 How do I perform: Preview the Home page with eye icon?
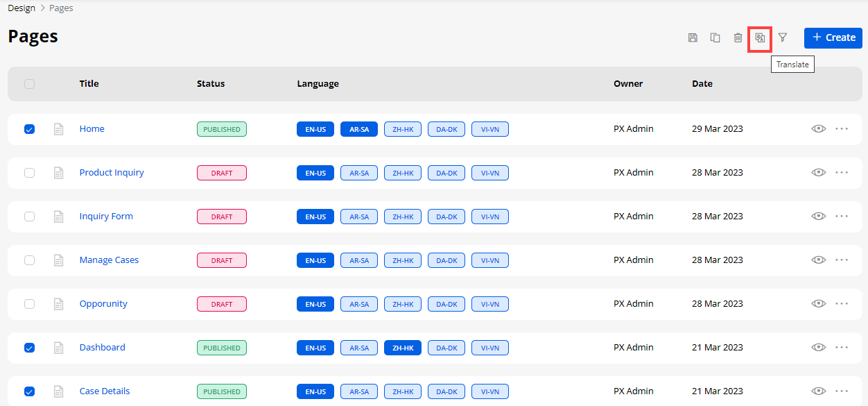point(819,129)
